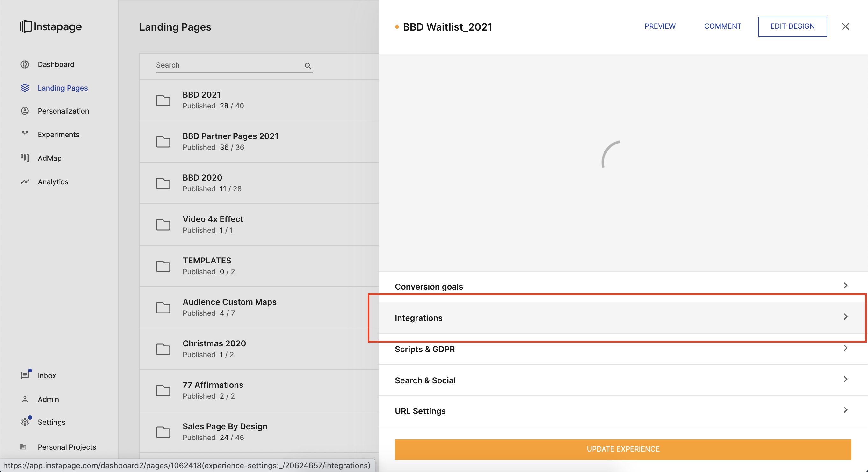Click the UPDATE EXPERIENCE button

623,449
